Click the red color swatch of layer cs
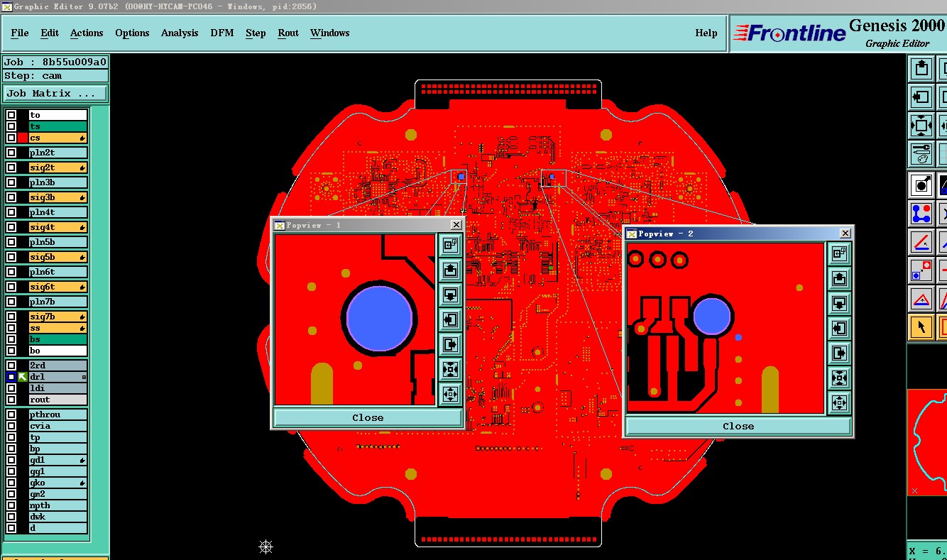 23,138
